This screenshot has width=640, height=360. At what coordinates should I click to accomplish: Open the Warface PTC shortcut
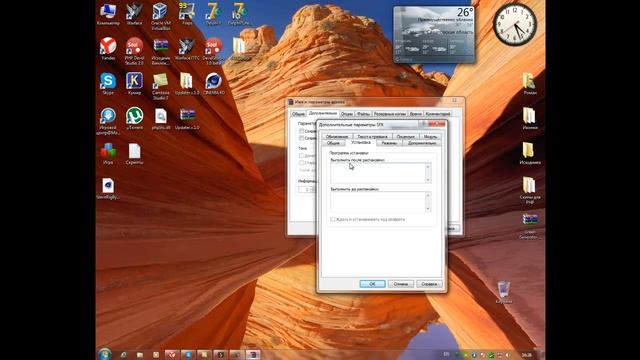click(187, 49)
